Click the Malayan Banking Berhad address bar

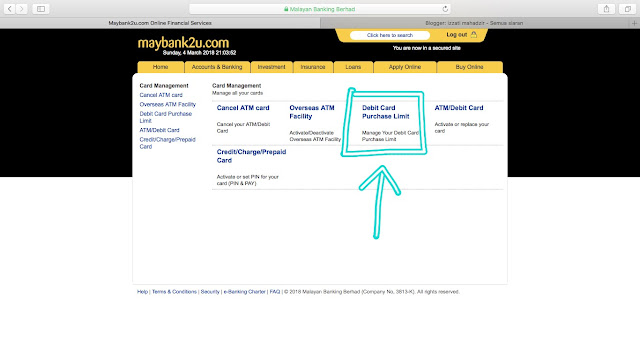point(320,9)
